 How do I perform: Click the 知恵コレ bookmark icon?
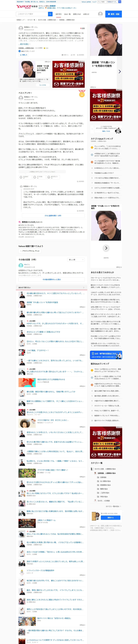[65, 55]
